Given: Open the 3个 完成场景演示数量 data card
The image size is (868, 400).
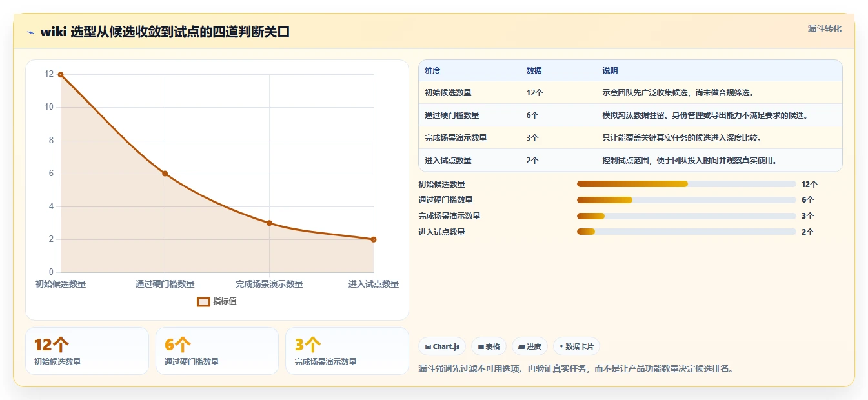Looking at the screenshot, I should 347,351.
